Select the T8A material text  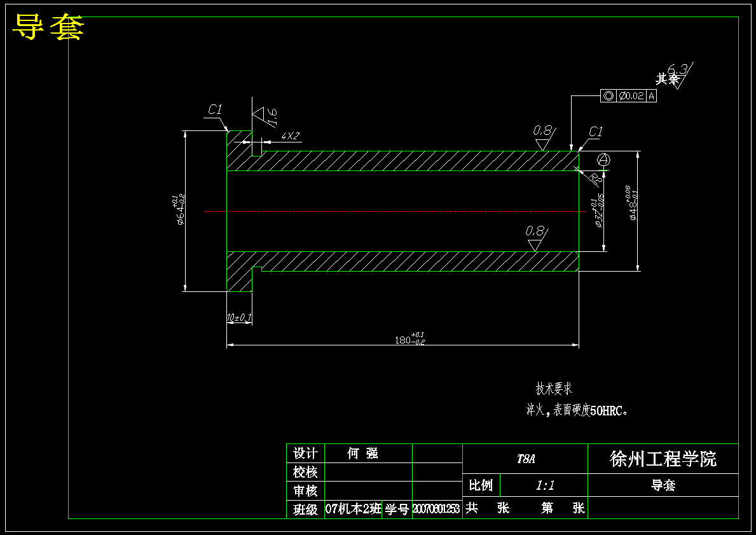[x=526, y=459]
